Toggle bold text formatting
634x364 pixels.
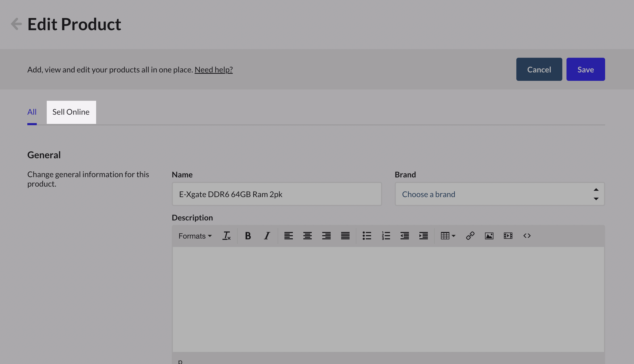click(x=248, y=236)
